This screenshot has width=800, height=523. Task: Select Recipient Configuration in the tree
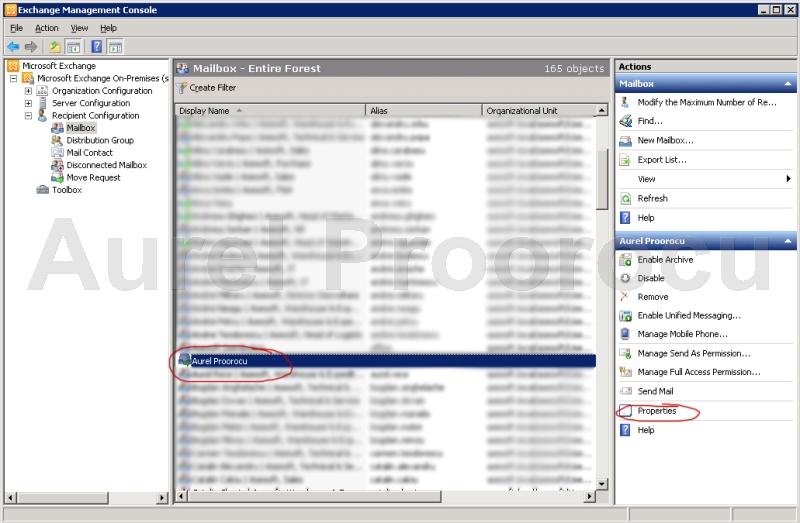95,115
